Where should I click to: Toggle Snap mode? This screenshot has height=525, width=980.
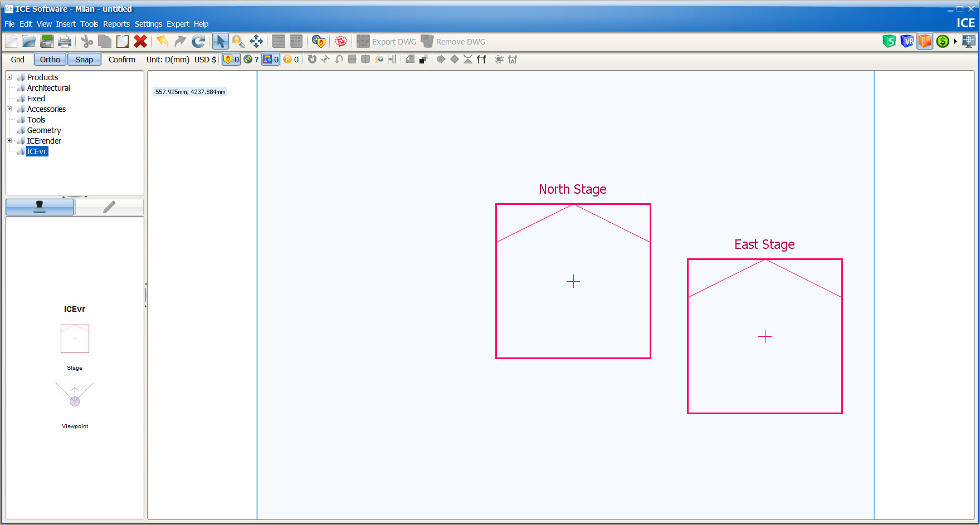point(84,60)
